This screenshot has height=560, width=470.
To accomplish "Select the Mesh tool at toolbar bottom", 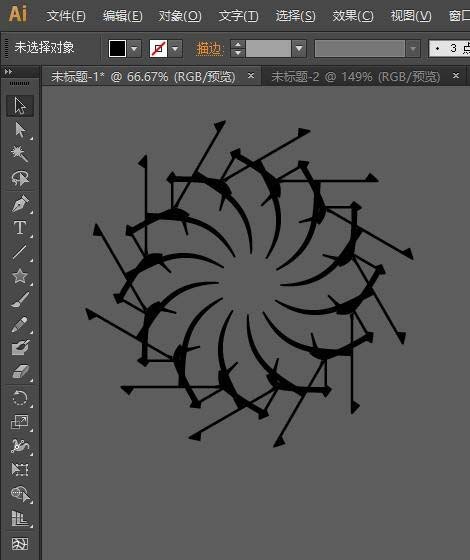I will (20, 544).
